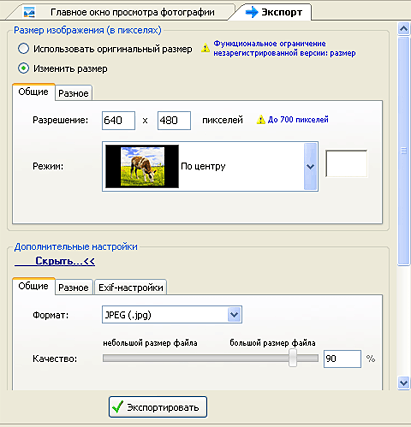Click the picture icon on the main viewer tab

(29, 13)
